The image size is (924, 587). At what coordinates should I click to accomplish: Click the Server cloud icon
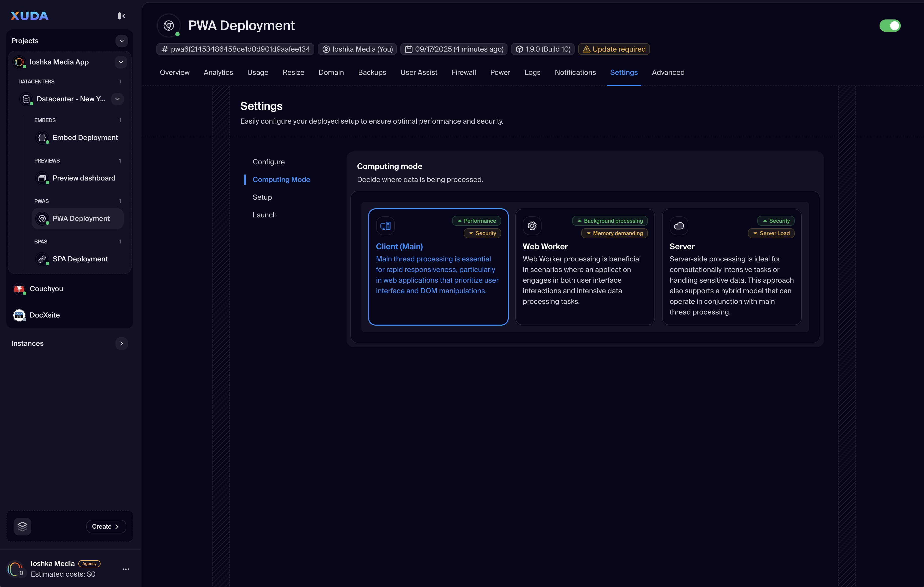click(678, 226)
